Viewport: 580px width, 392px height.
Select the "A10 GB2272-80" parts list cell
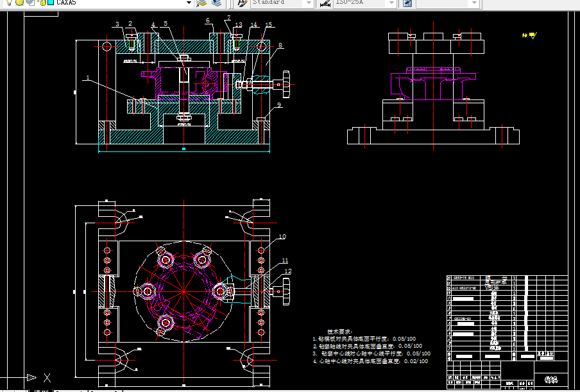pyautogui.click(x=465, y=287)
